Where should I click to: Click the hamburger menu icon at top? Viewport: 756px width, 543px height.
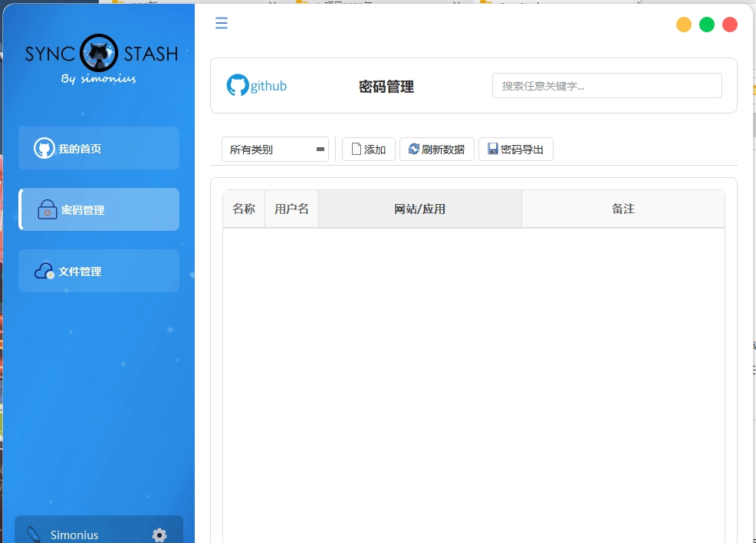pyautogui.click(x=222, y=23)
